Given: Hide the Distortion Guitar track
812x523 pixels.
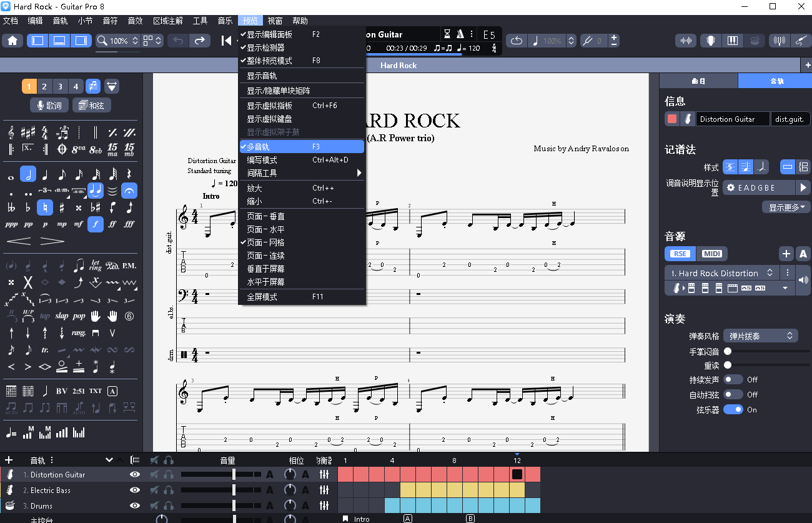Looking at the screenshot, I should (134, 475).
